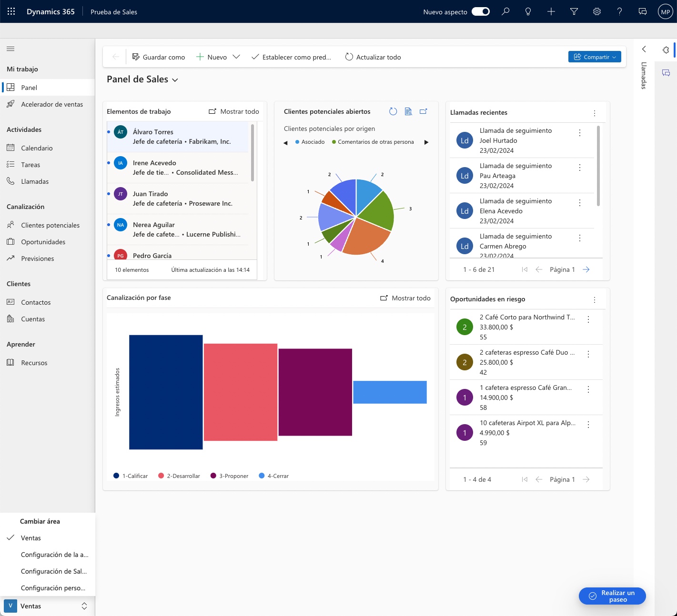Expand the Llamadas side pane chevron
Image resolution: width=677 pixels, height=616 pixels.
(x=644, y=49)
